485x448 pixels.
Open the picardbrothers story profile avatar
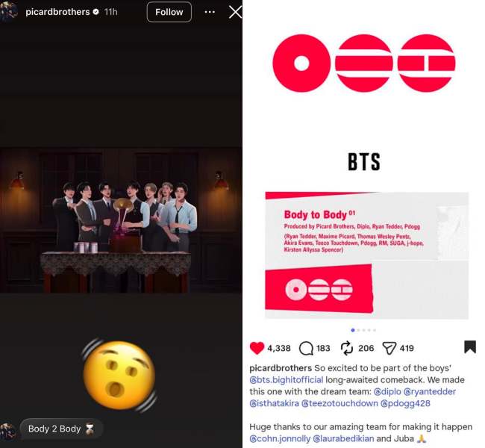click(x=7, y=12)
